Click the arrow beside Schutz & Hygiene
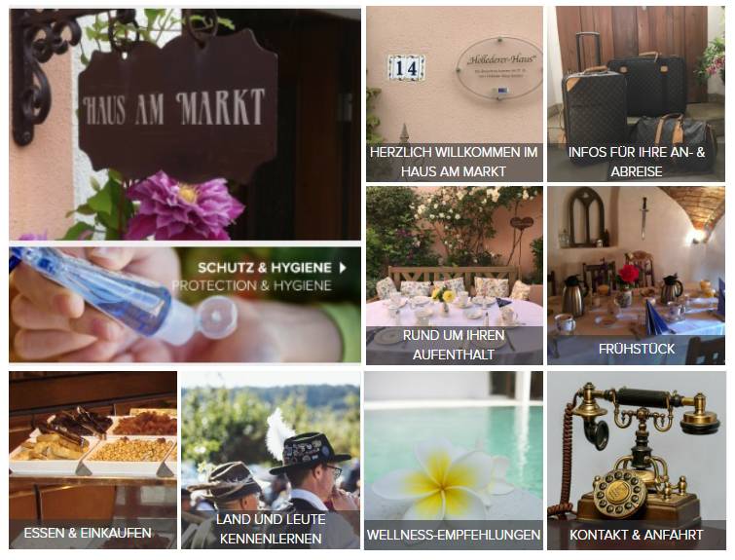Screen dimensions: 735x560 (343, 268)
